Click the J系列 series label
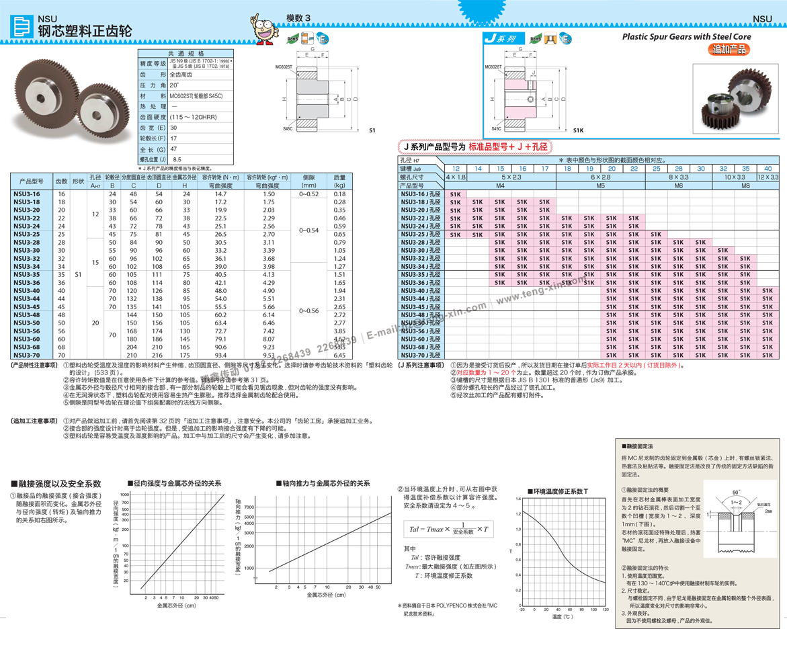Viewport: 787px width, 672px height. click(x=501, y=40)
